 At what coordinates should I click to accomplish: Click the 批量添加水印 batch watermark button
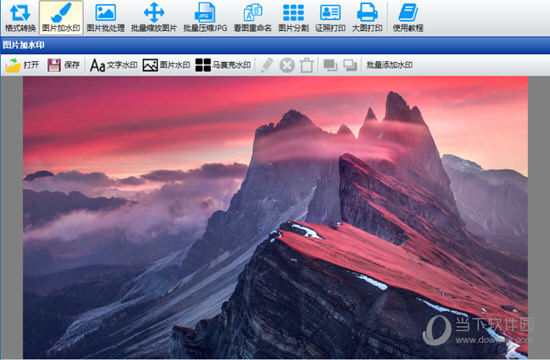click(389, 65)
